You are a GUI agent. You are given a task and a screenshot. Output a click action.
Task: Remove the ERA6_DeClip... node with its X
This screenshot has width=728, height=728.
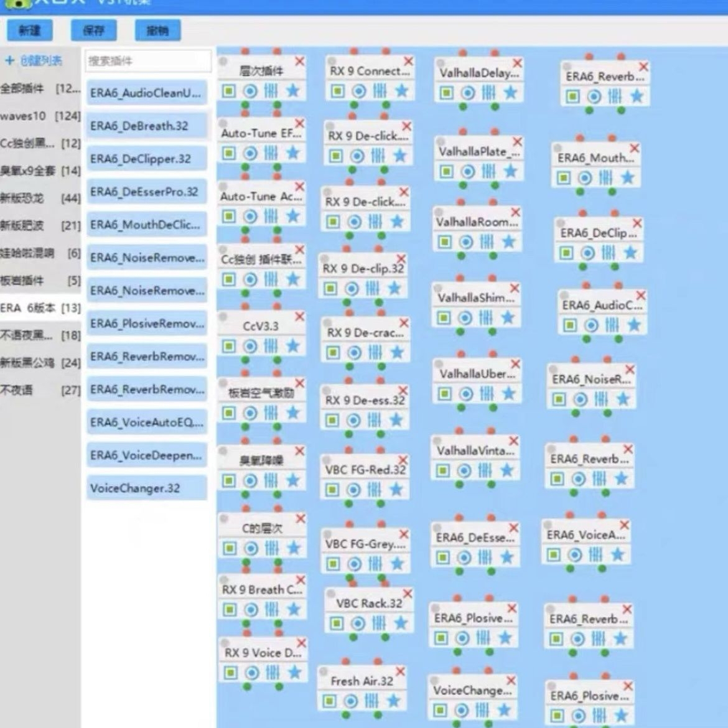(637, 223)
